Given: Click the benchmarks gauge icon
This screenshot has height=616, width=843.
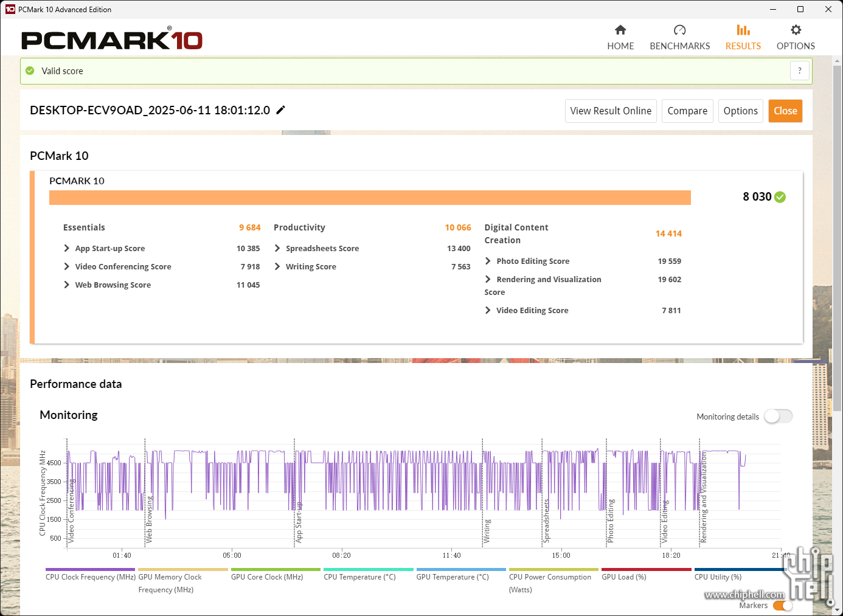Looking at the screenshot, I should 679,30.
